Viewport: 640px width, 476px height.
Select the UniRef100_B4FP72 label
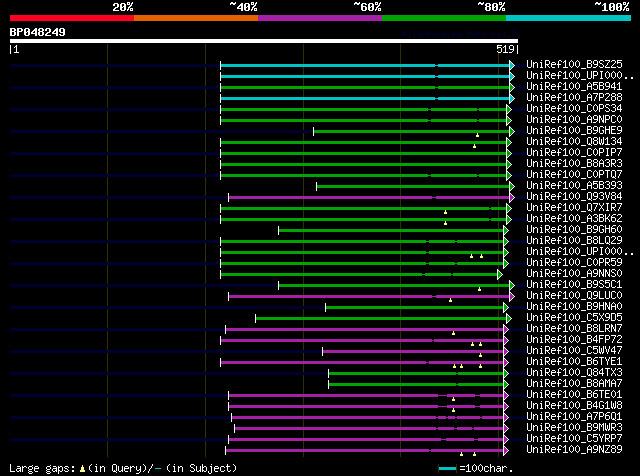(574, 340)
